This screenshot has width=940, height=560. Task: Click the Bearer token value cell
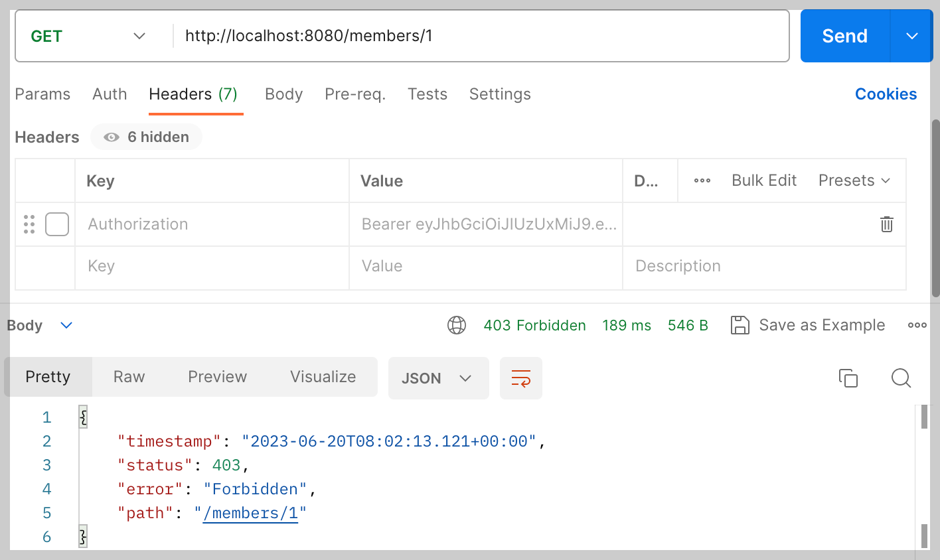coord(486,224)
